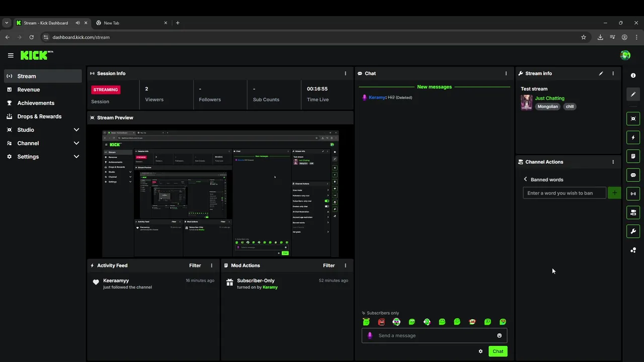Open browser downloads
The width and height of the screenshot is (644, 362).
point(600,37)
